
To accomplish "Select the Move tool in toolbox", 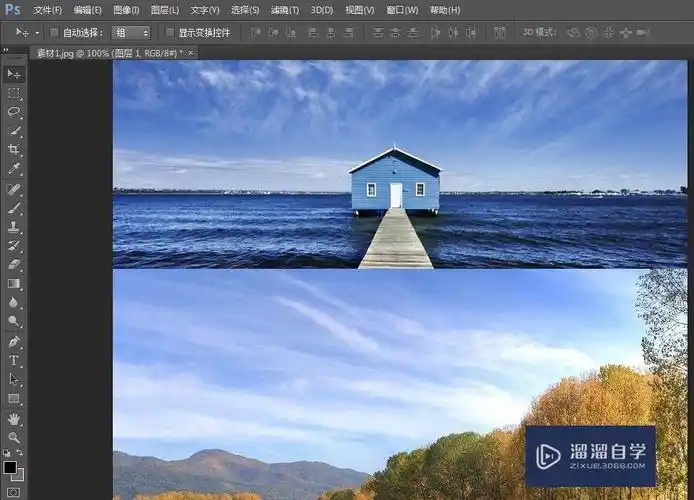I will coord(14,75).
